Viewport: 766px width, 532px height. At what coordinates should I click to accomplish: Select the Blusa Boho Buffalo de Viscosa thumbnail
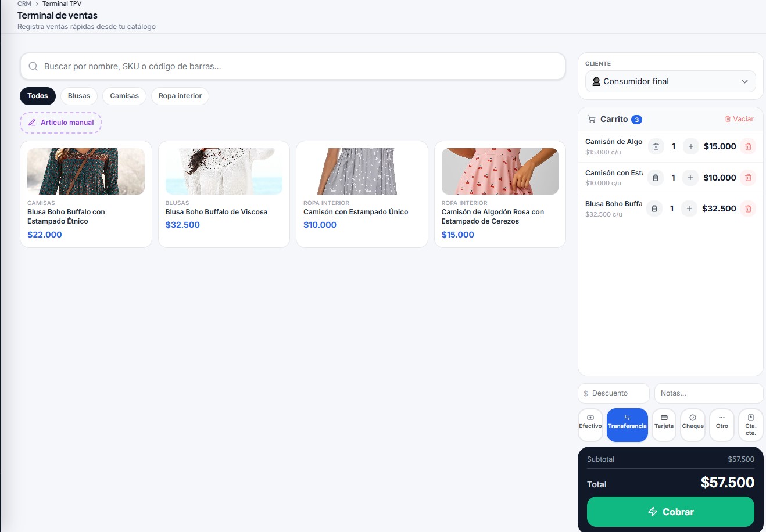224,171
